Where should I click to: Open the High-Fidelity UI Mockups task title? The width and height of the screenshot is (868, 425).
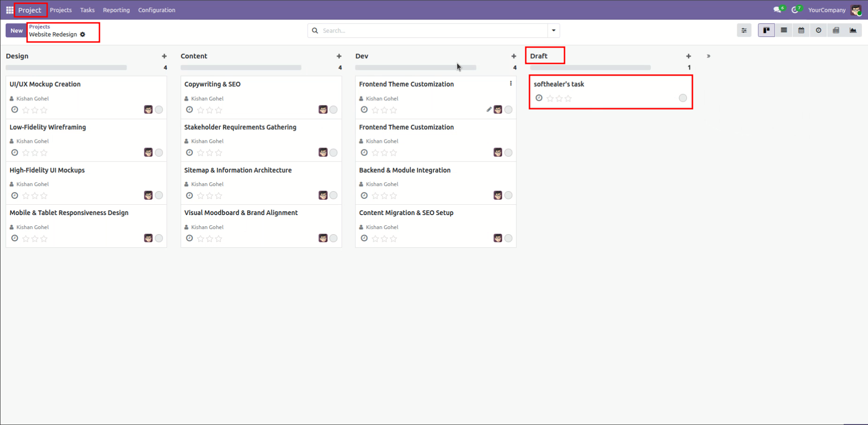tap(47, 170)
